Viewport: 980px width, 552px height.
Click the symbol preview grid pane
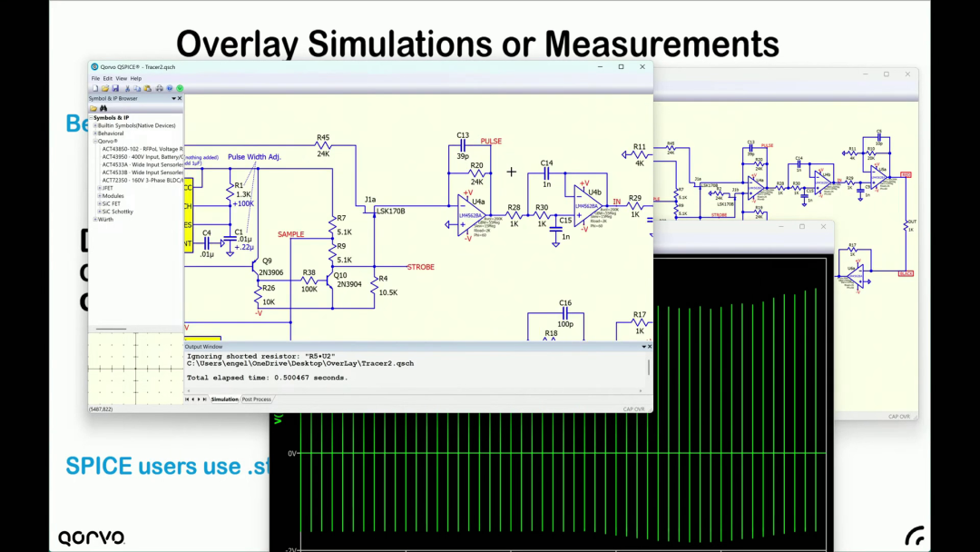click(x=135, y=369)
